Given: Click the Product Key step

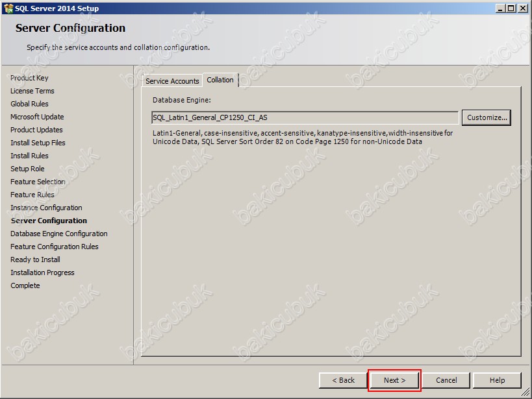Looking at the screenshot, I should [29, 78].
